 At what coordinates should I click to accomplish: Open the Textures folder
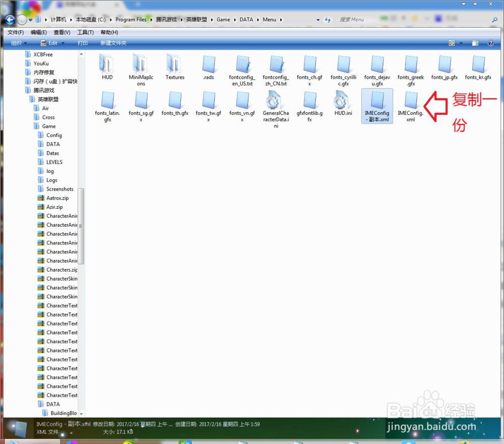pyautogui.click(x=174, y=67)
